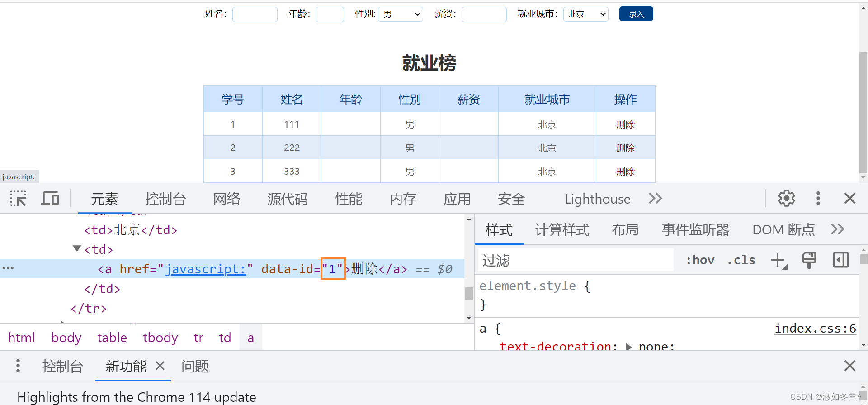This screenshot has height=405, width=868.
Task: Select the 事件监听器 Event Listeners tab
Action: (696, 229)
